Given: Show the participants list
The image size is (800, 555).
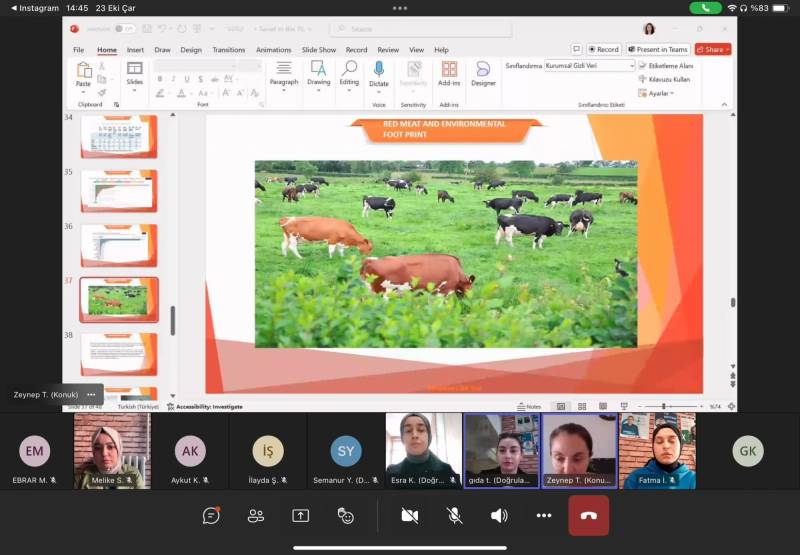Looking at the screenshot, I should click(x=256, y=516).
